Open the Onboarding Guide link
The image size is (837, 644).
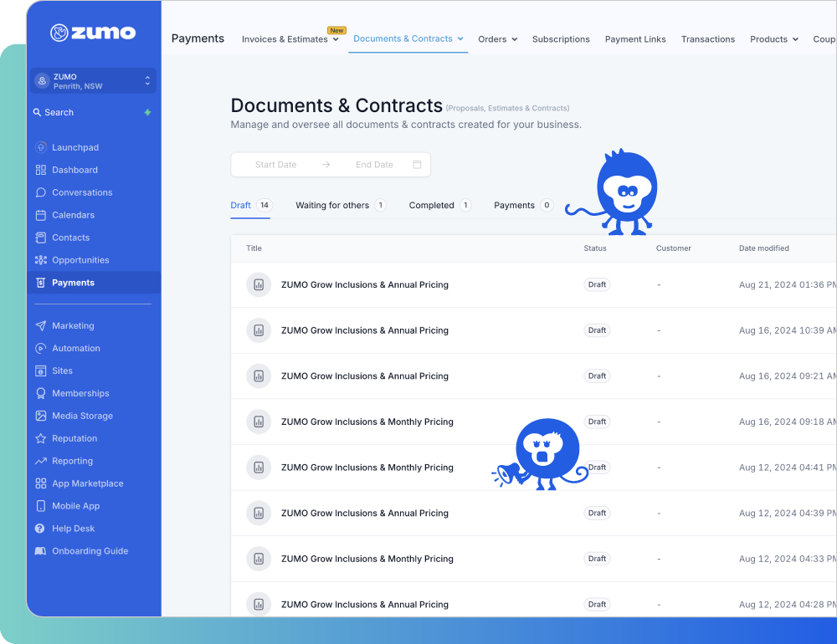(x=90, y=551)
